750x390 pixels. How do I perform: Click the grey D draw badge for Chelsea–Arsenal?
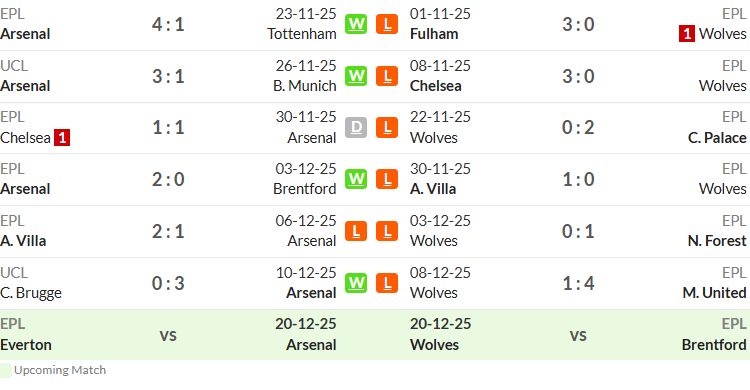click(356, 127)
